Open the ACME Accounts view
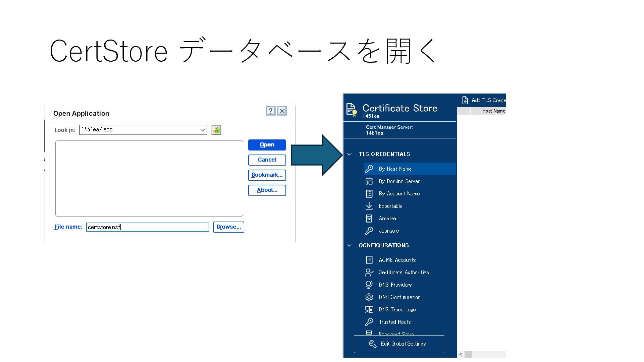 [x=397, y=260]
